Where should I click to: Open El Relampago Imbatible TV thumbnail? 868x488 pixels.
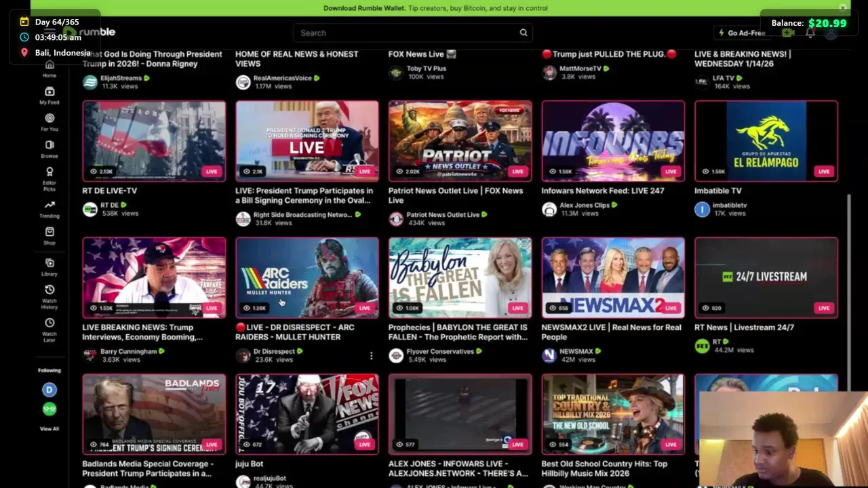(x=766, y=141)
